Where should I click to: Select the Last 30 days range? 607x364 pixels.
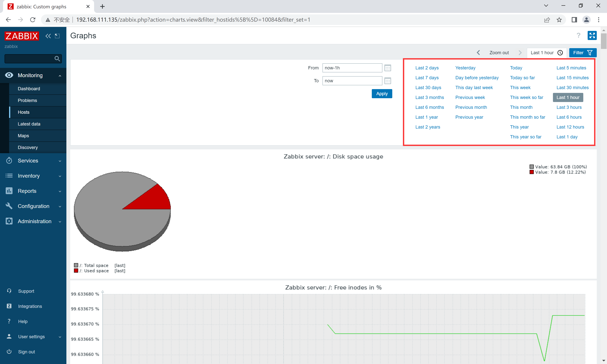coord(428,88)
